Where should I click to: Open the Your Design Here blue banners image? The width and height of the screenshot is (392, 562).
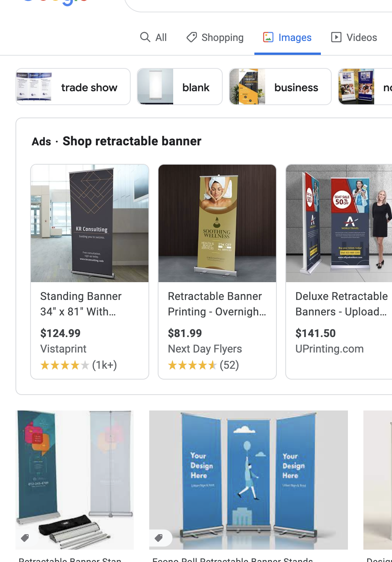pos(249,480)
